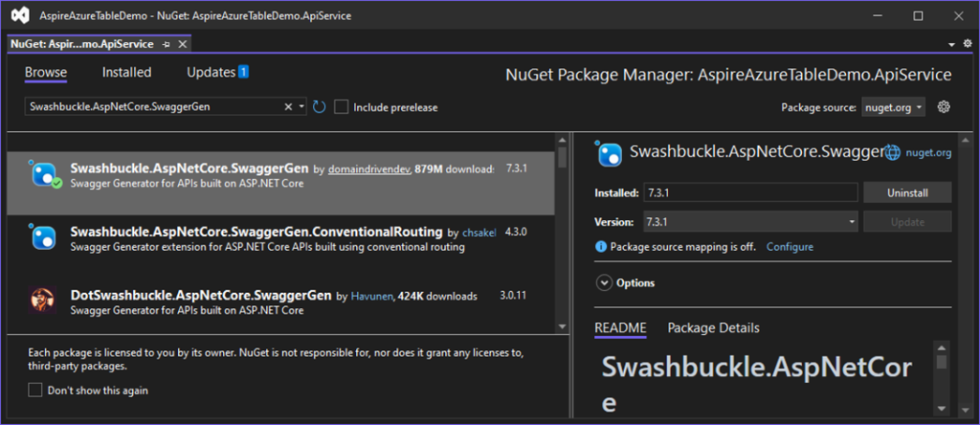Open tab window options gear
Viewport: 980px width, 425px height.
(x=968, y=44)
